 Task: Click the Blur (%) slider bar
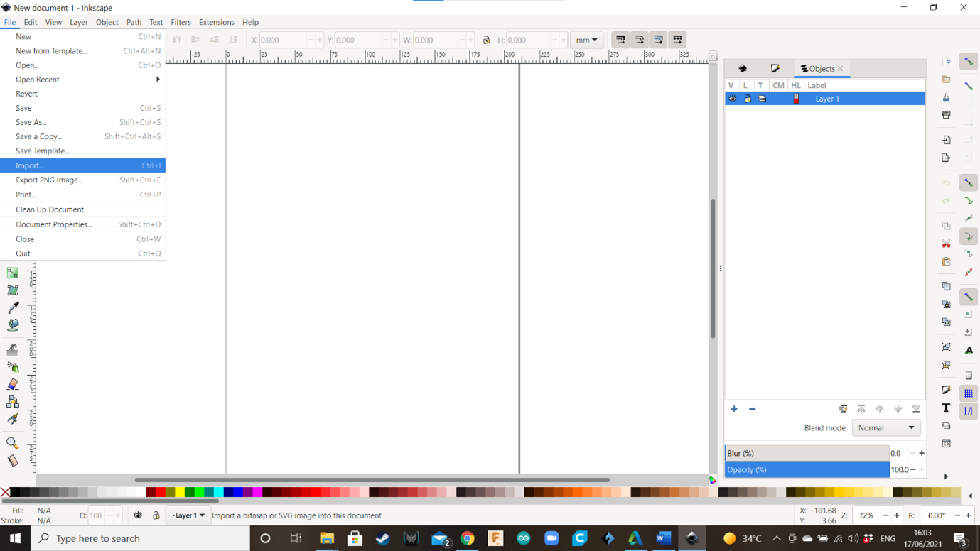[x=807, y=453]
